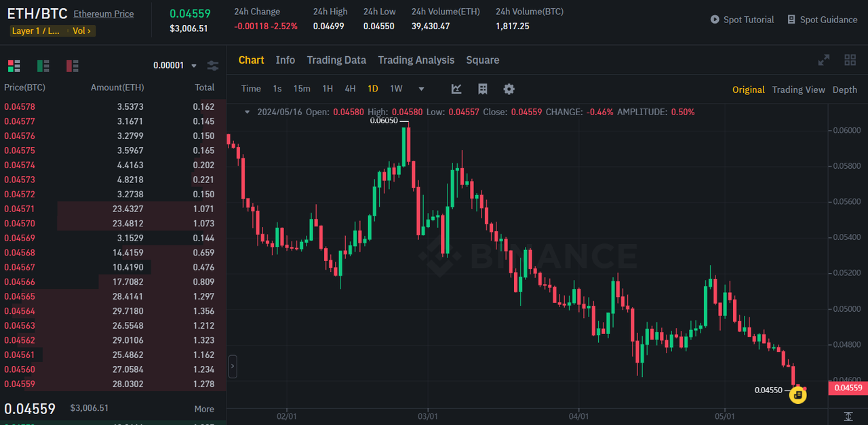Select the sell-orders-only order book icon
The image size is (868, 425).
coord(73,66)
